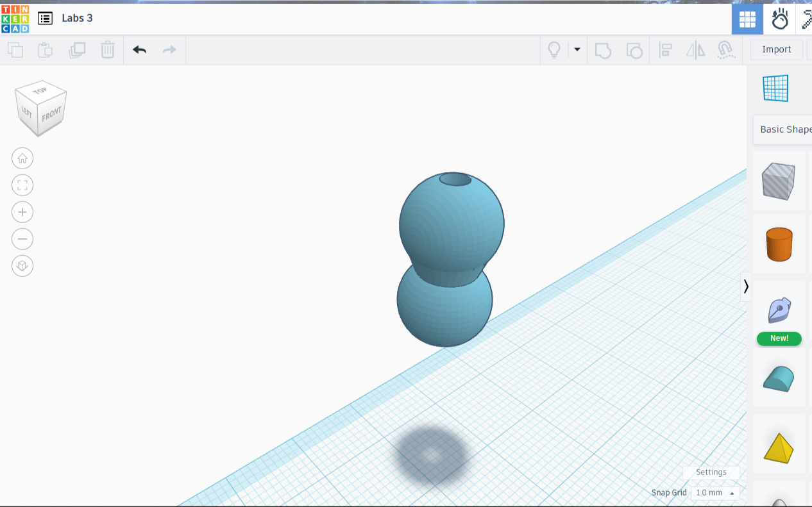The height and width of the screenshot is (507, 812).
Task: Open the Snap Grid 1.0 mm dropdown
Action: [x=715, y=493]
